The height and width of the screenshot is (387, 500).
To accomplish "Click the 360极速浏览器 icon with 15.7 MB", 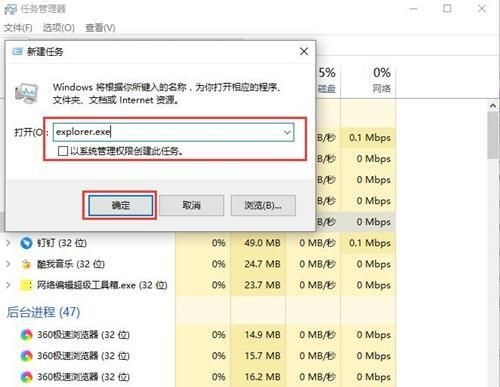I will [x=26, y=356].
